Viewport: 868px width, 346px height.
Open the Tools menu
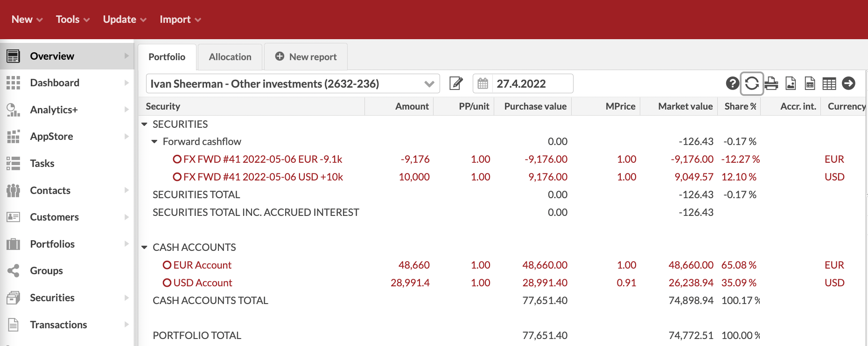73,20
